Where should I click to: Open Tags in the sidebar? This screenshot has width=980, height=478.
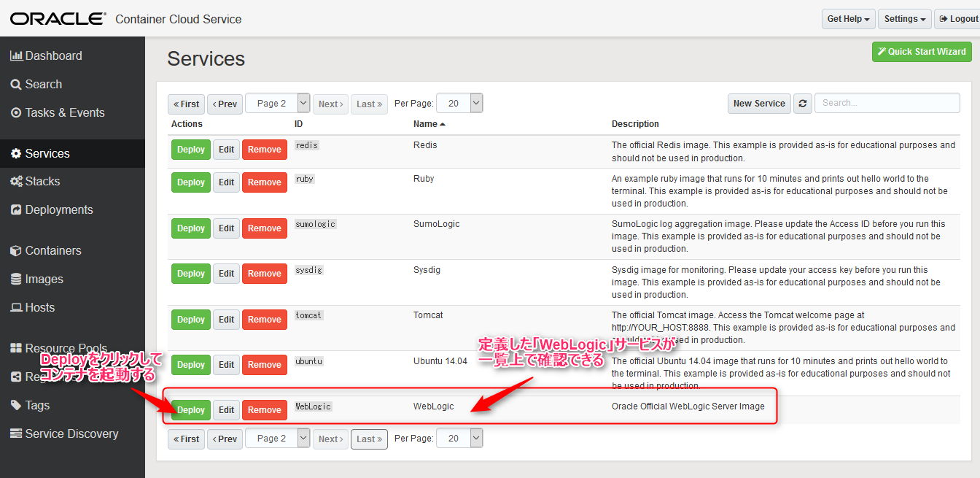point(30,405)
